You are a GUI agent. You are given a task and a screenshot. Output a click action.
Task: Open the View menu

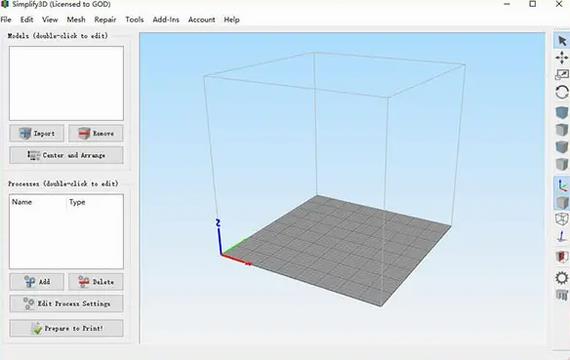(x=50, y=20)
